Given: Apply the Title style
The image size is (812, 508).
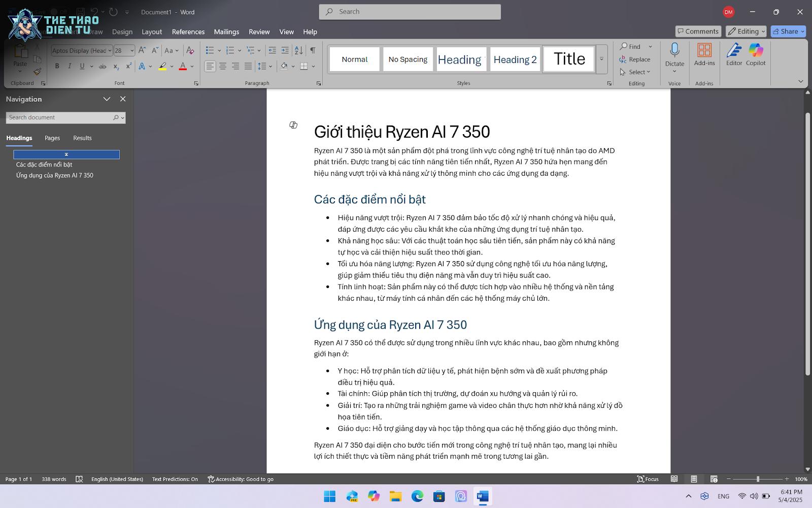Looking at the screenshot, I should pos(569,59).
